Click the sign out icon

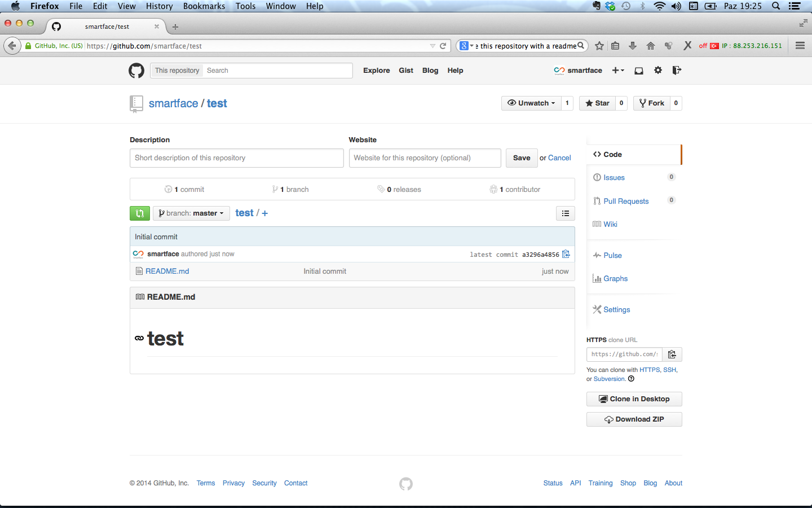point(677,71)
